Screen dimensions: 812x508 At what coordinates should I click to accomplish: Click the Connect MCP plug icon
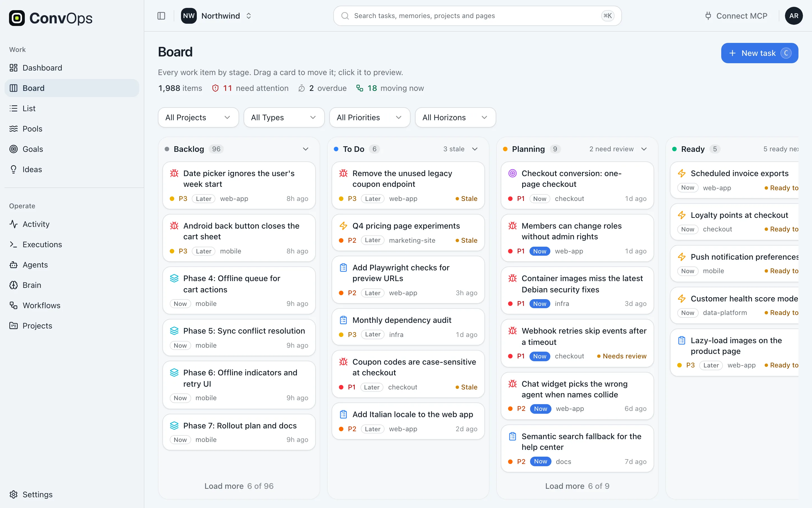coord(708,16)
